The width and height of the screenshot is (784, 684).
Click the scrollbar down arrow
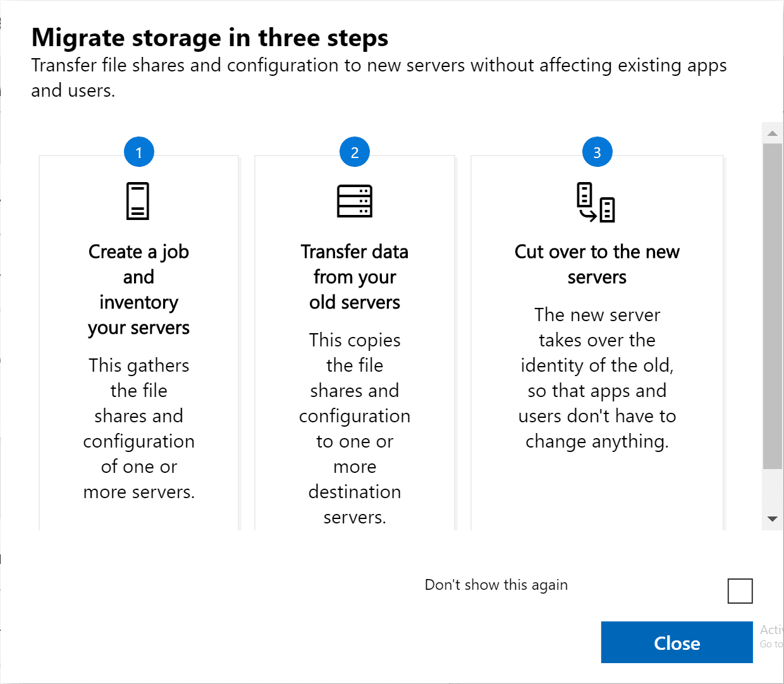(x=772, y=520)
